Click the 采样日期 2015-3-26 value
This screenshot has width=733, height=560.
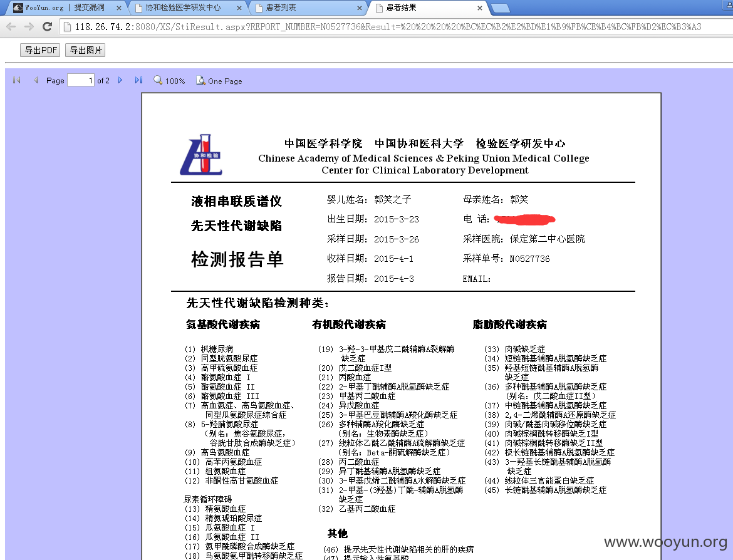[x=397, y=239]
